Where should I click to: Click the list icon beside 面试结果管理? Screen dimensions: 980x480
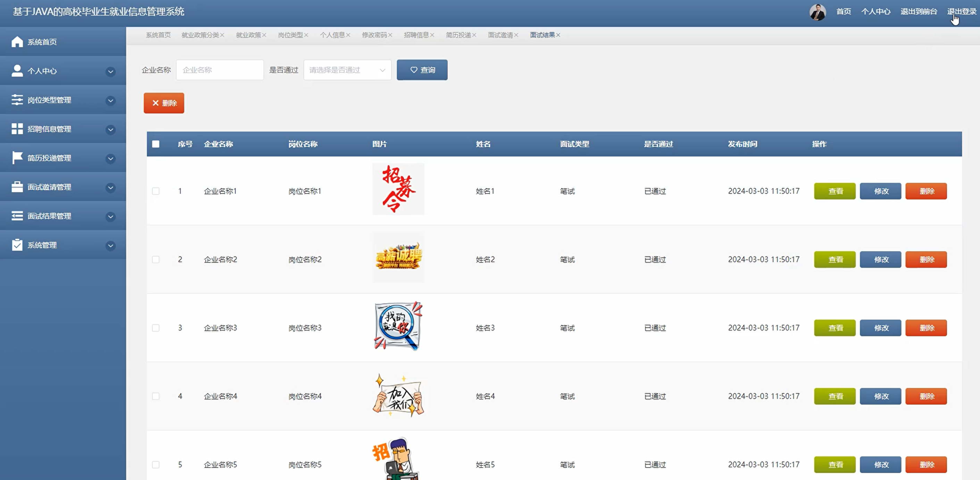(17, 216)
